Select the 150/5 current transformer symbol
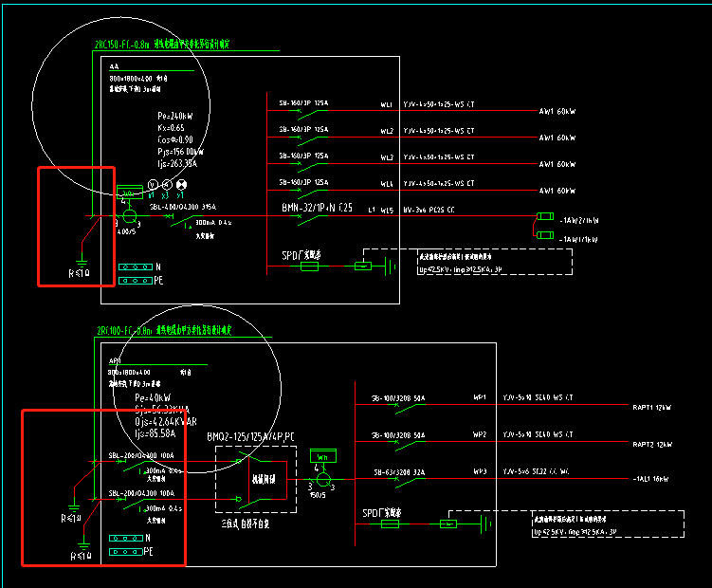This screenshot has height=588, width=712. pyautogui.click(x=323, y=479)
